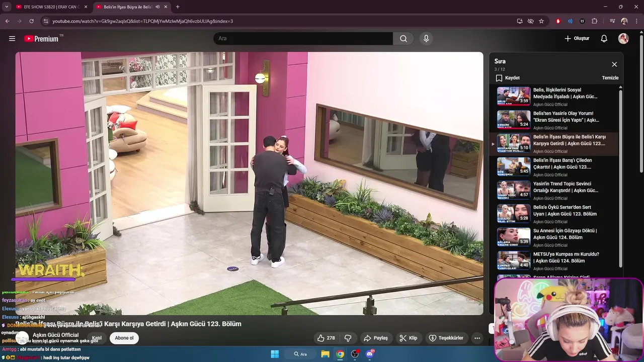Open File Explorer from taskbar
The width and height of the screenshot is (644, 362).
[x=326, y=354]
